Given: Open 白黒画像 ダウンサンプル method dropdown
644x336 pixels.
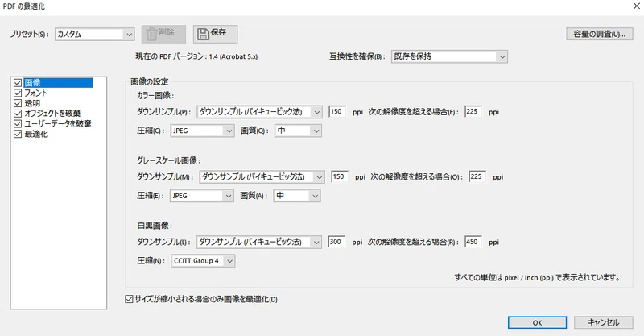Looking at the screenshot, I should click(x=258, y=242).
